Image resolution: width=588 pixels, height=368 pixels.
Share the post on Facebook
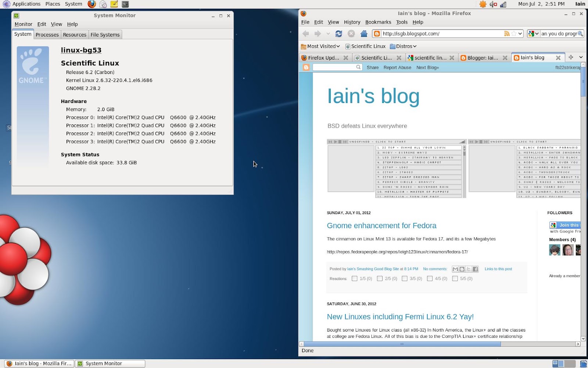475,269
